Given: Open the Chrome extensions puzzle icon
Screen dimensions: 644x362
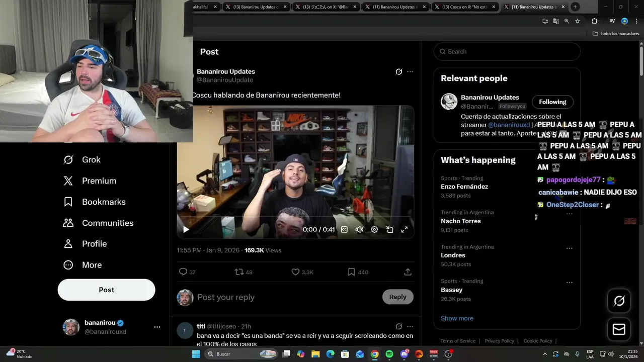Looking at the screenshot, I should [595, 21].
